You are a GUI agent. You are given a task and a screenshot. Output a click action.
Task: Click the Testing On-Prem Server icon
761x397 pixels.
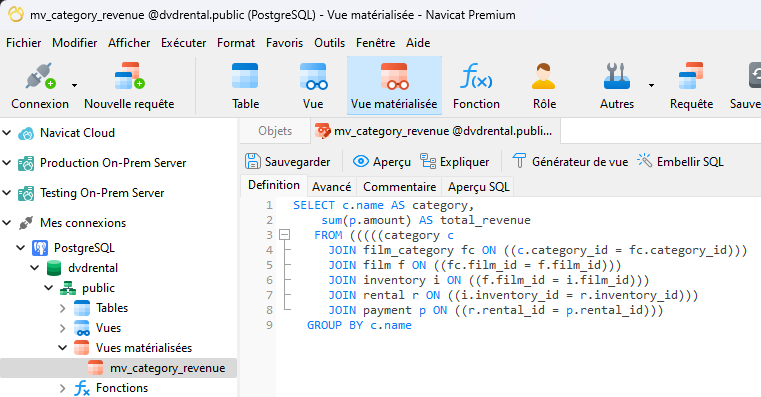(x=26, y=194)
